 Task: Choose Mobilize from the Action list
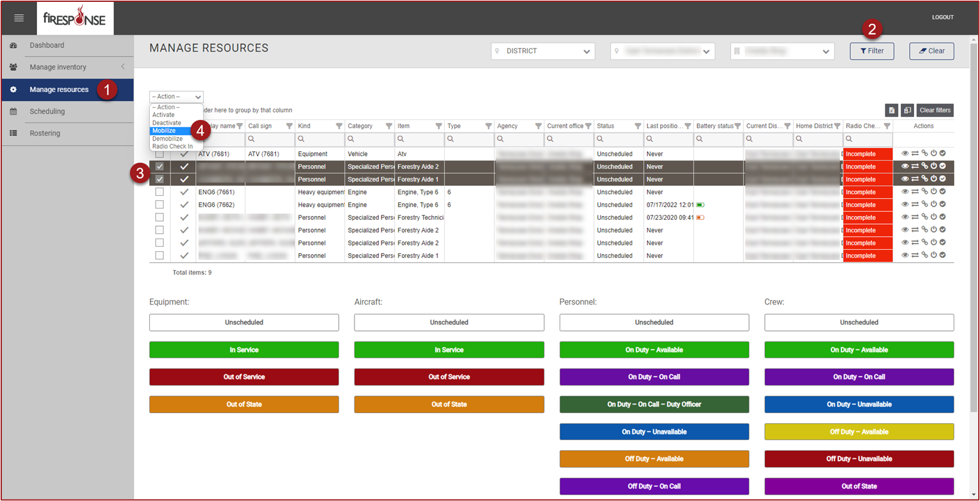point(164,131)
